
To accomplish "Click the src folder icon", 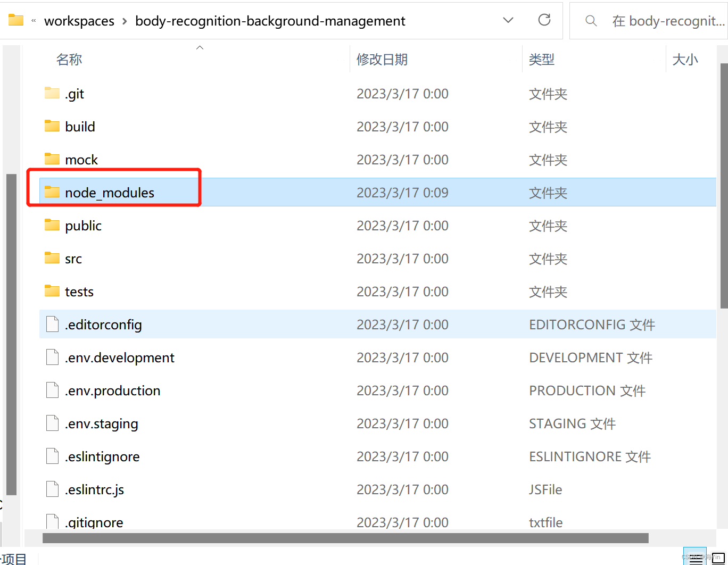I will 52,258.
